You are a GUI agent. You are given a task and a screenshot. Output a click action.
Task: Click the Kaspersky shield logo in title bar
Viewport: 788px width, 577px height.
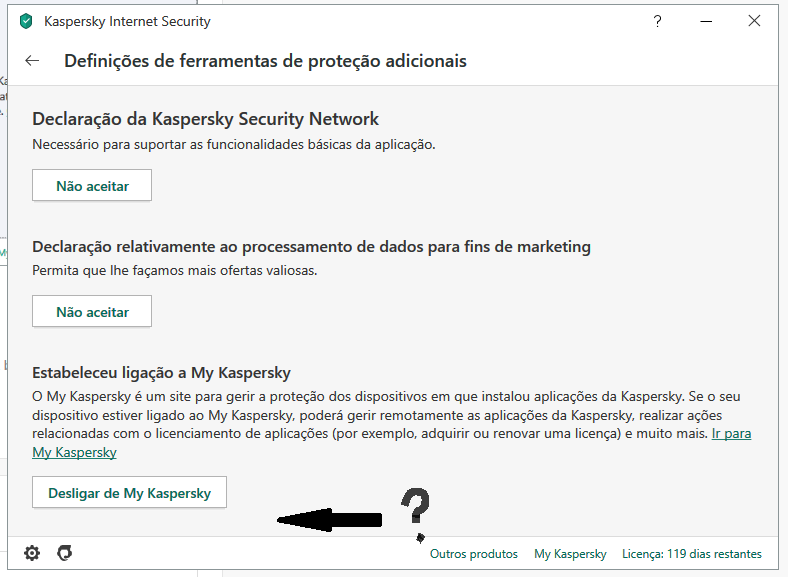pyautogui.click(x=26, y=21)
